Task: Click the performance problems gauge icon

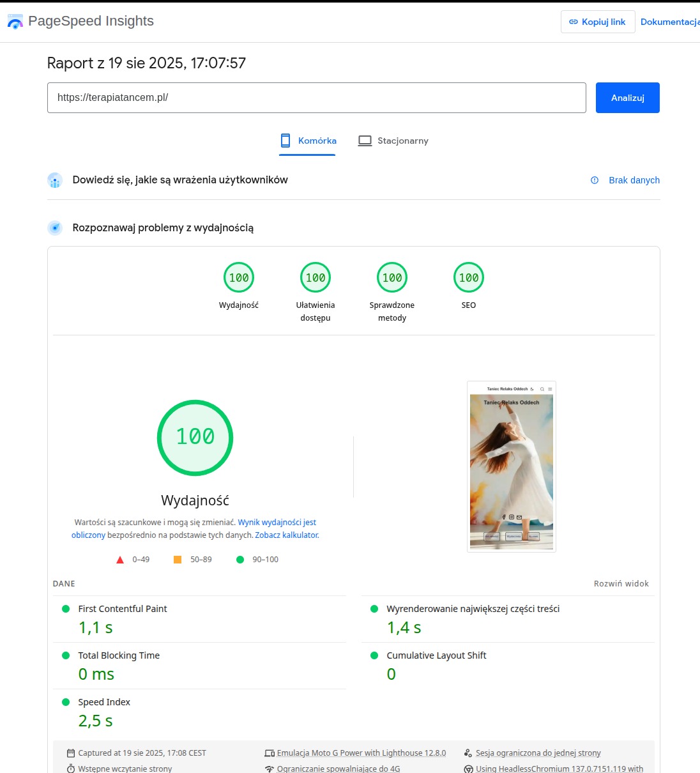Action: 55,227
